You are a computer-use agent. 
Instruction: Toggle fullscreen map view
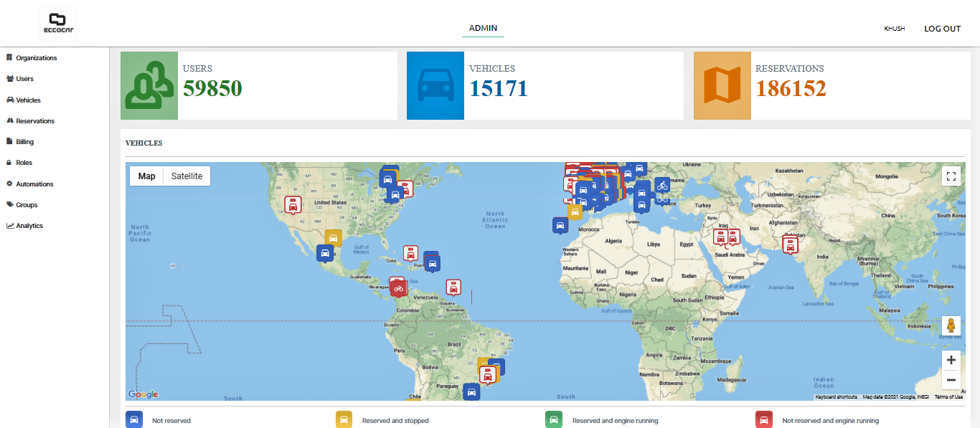(951, 176)
